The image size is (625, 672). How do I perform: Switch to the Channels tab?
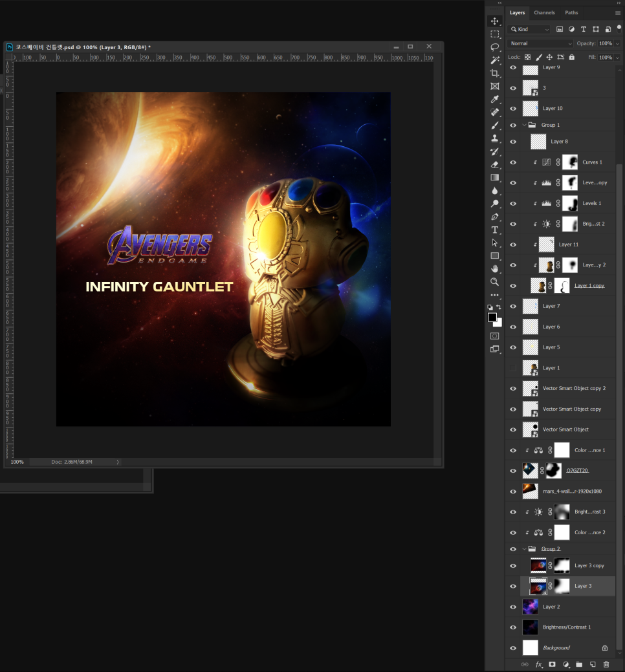coord(544,13)
